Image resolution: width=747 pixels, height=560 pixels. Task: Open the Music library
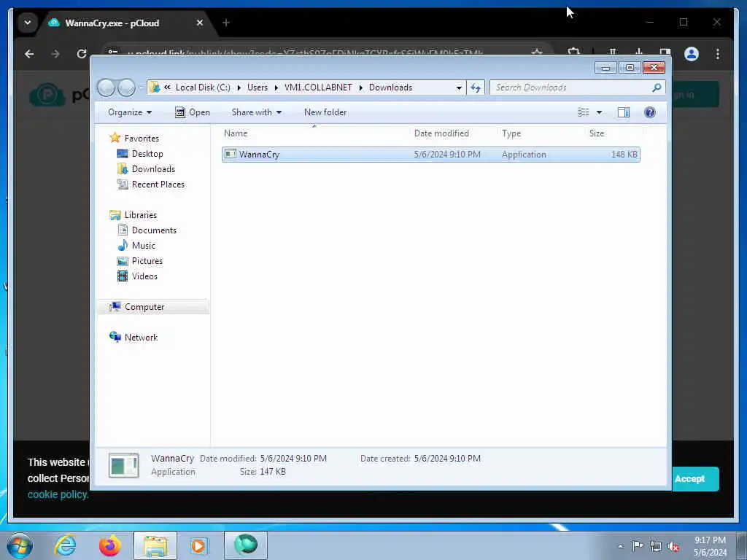(144, 246)
